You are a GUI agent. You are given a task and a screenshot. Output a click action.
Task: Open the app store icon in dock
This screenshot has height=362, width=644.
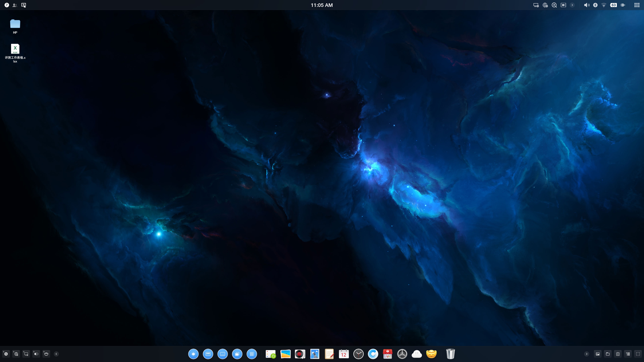tap(388, 354)
